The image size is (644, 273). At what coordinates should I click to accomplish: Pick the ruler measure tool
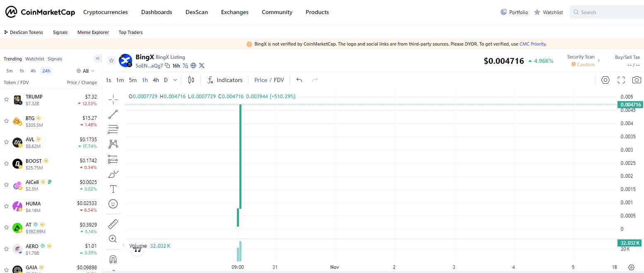[x=113, y=224]
